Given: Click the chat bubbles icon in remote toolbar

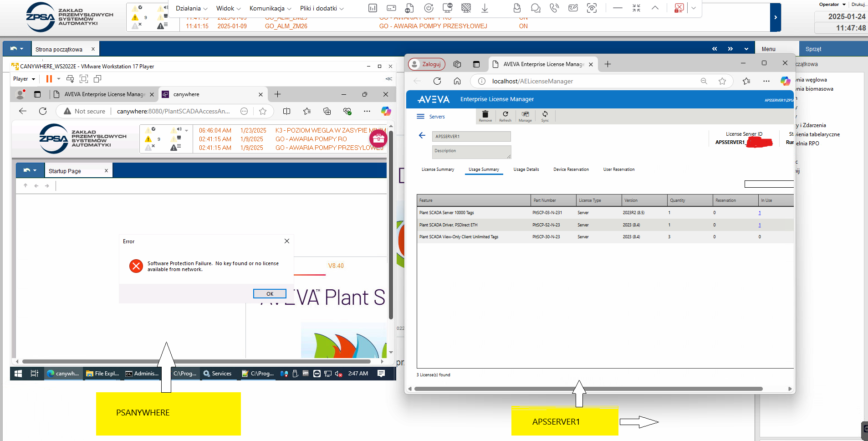Looking at the screenshot, I should click(x=536, y=8).
